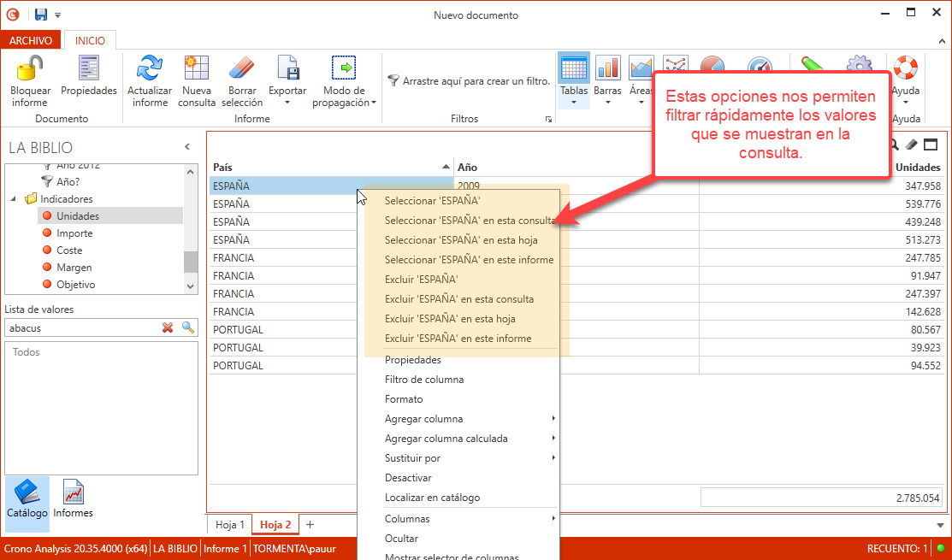
Task: Switch to the Informes panel
Action: [x=73, y=498]
